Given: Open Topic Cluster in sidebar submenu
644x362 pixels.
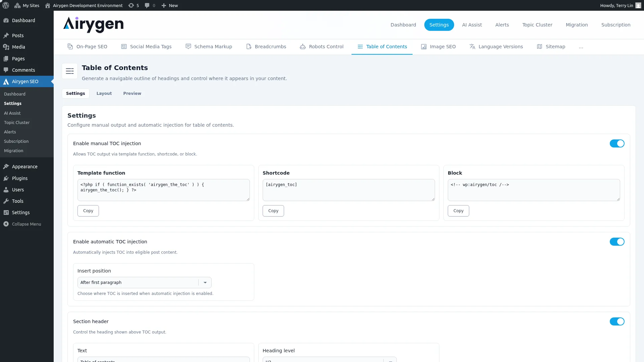Looking at the screenshot, I should 17,122.
